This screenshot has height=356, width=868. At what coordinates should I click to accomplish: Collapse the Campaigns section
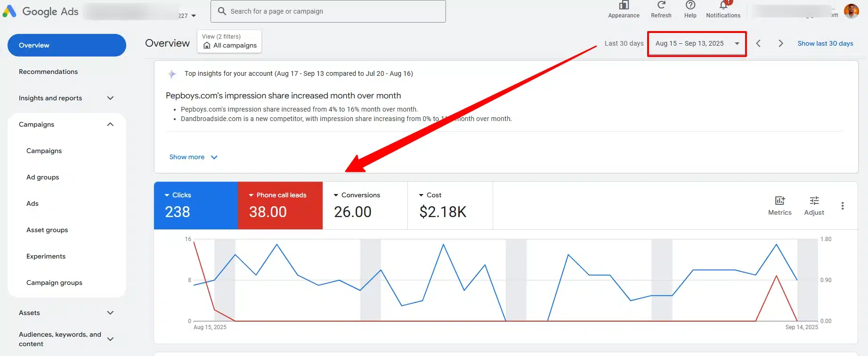click(x=110, y=124)
